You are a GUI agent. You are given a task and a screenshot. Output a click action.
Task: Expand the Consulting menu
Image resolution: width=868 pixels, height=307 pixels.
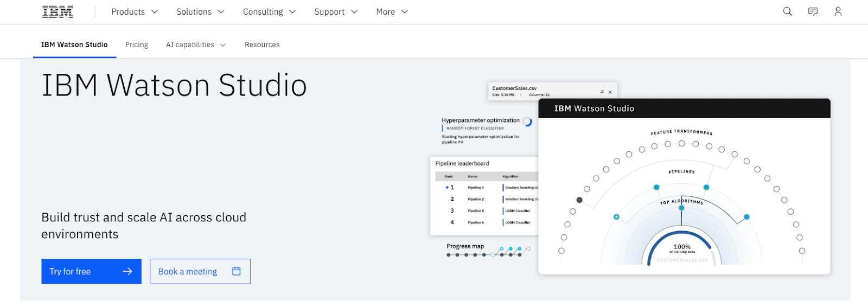(x=269, y=11)
